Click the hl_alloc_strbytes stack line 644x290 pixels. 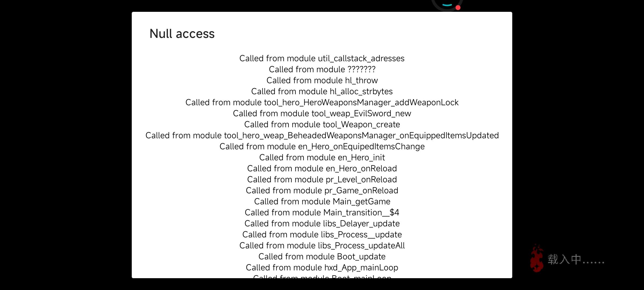click(x=322, y=92)
